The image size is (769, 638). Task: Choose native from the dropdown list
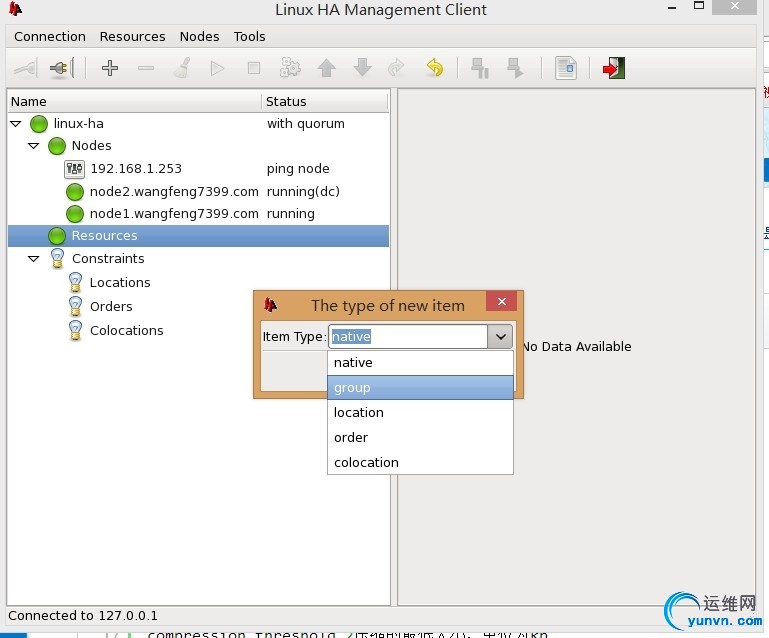coord(420,363)
